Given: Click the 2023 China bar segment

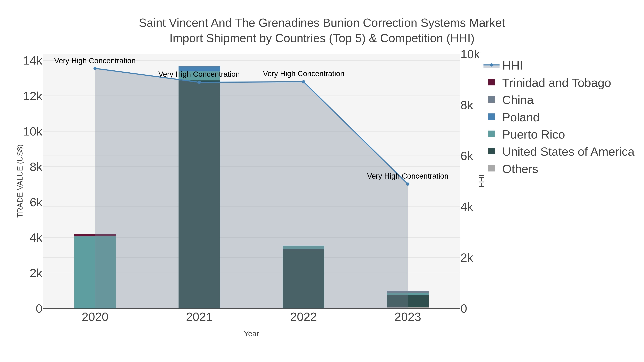Looking at the screenshot, I should [408, 292].
